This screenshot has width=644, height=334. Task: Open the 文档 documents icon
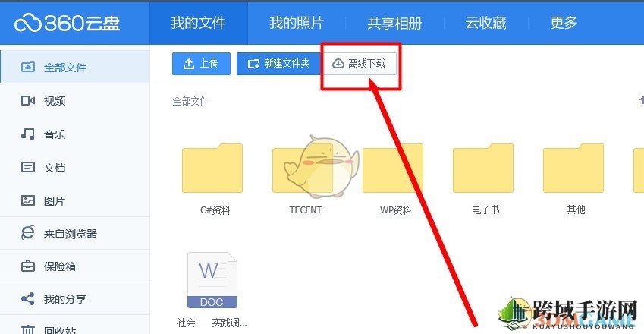coord(28,167)
